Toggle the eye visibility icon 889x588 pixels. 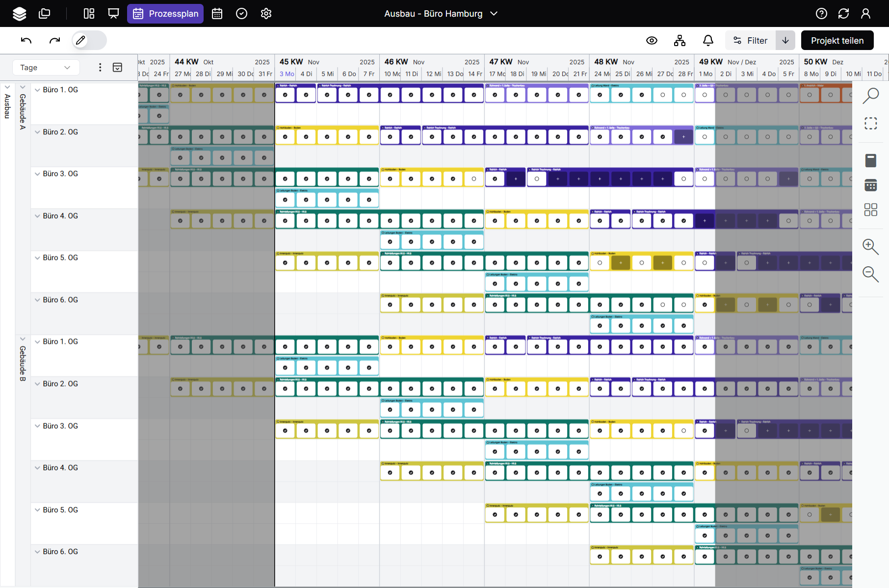pyautogui.click(x=652, y=41)
